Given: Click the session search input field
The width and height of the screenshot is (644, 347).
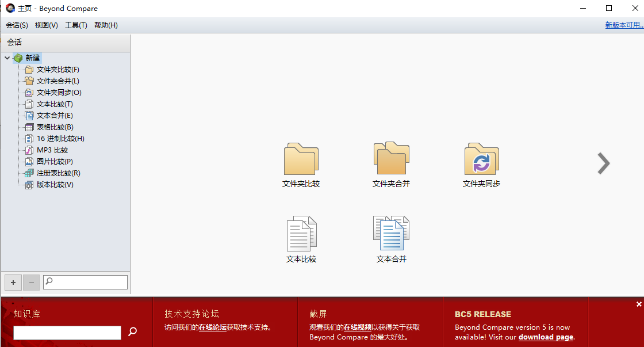Looking at the screenshot, I should coord(86,282).
